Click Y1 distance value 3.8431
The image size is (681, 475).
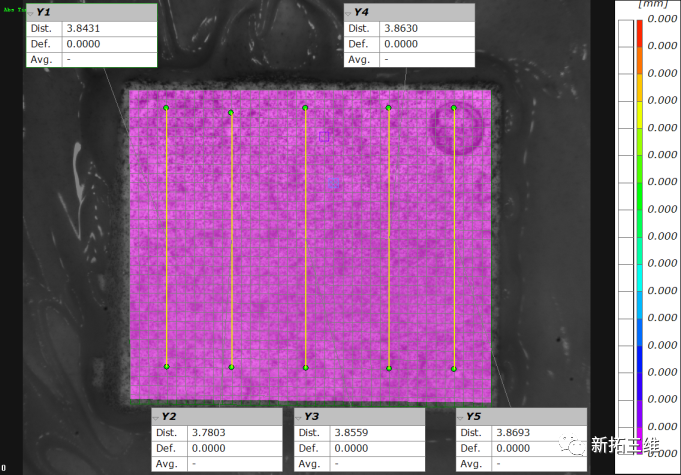(83, 29)
